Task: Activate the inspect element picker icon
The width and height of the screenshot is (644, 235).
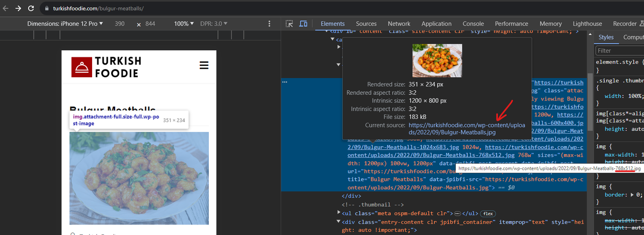Action: [x=289, y=24]
